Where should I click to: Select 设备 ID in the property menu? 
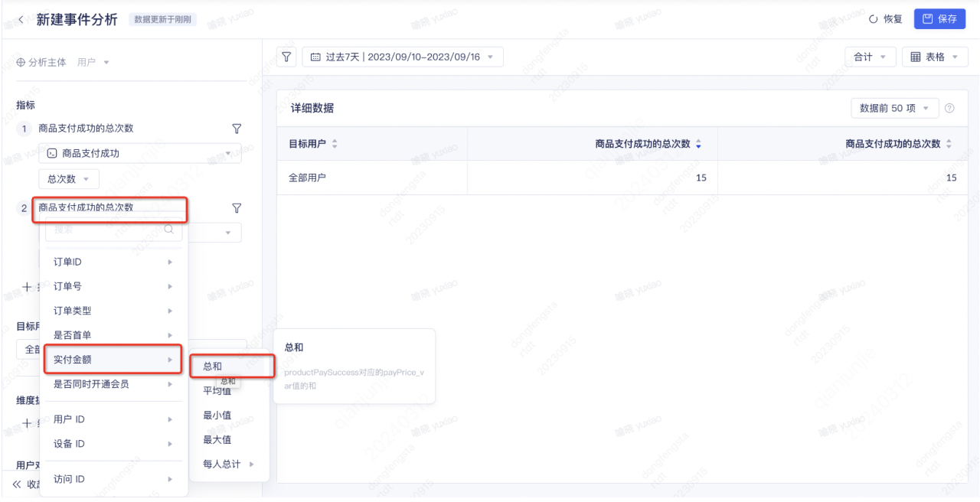pos(113,444)
